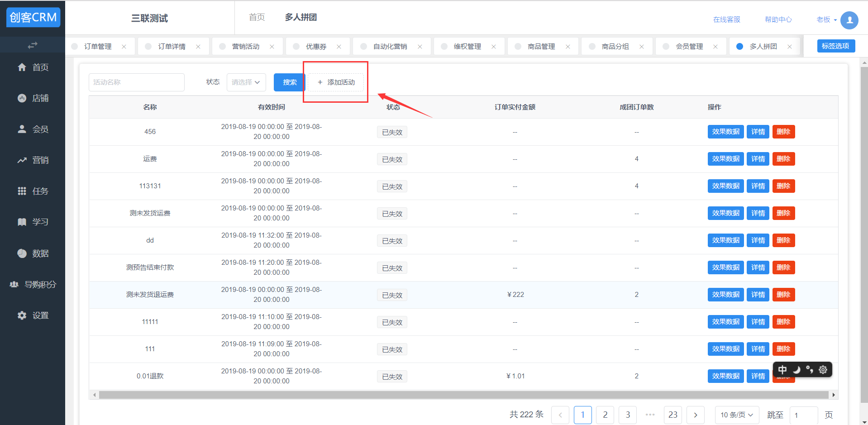Click the user avatar icon at top right
Screen dimensions: 868x425
point(849,20)
